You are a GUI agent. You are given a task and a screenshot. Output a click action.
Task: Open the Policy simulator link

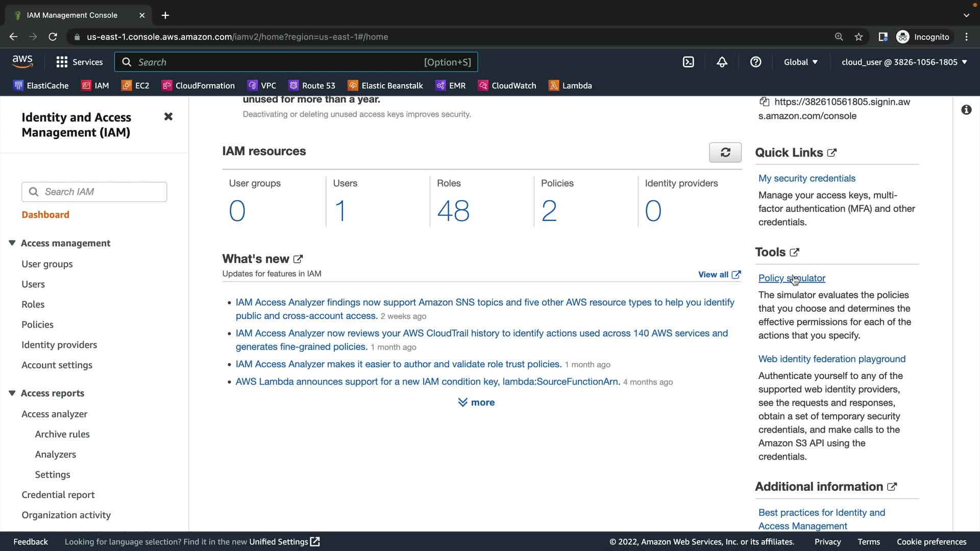[791, 278]
